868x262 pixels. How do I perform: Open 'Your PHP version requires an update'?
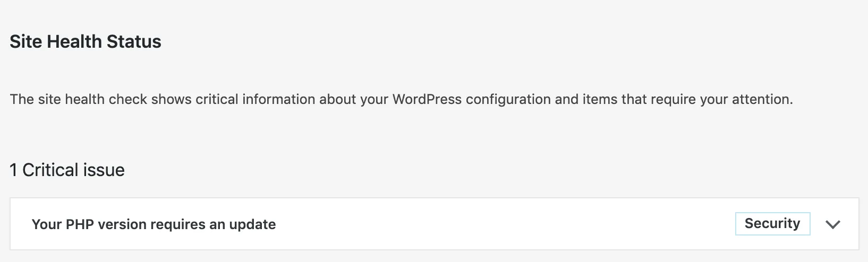point(154,224)
